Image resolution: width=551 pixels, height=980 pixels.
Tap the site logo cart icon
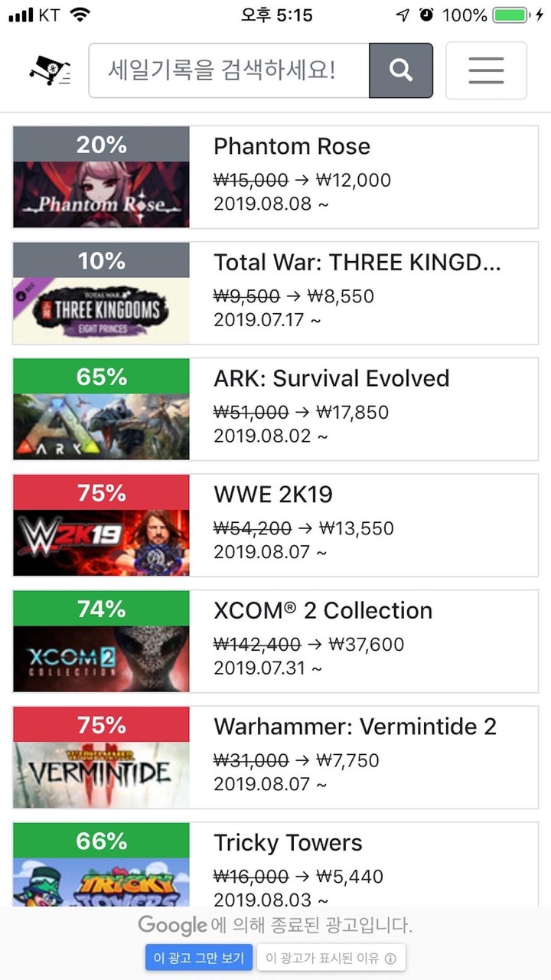point(49,70)
